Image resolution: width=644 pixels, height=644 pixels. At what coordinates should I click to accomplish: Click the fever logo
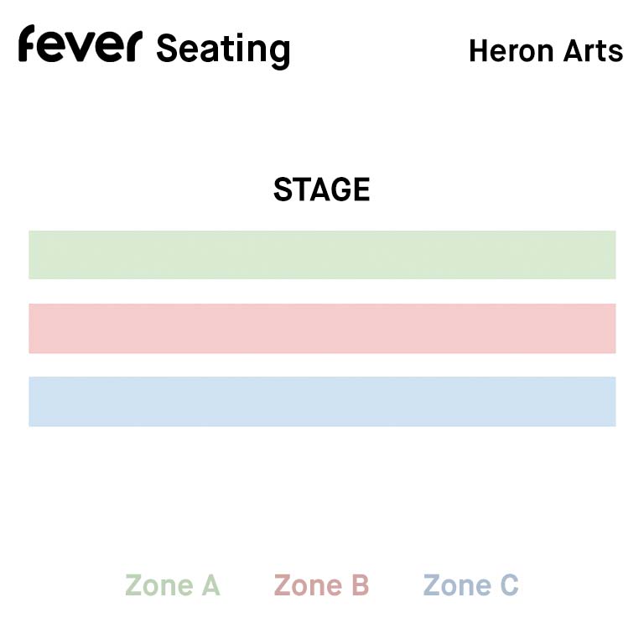click(x=80, y=44)
